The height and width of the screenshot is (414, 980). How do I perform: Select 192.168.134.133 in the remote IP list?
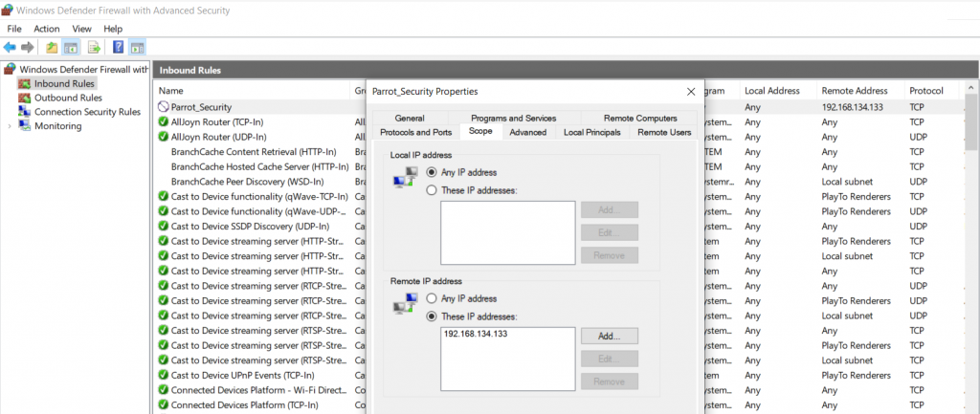476,334
